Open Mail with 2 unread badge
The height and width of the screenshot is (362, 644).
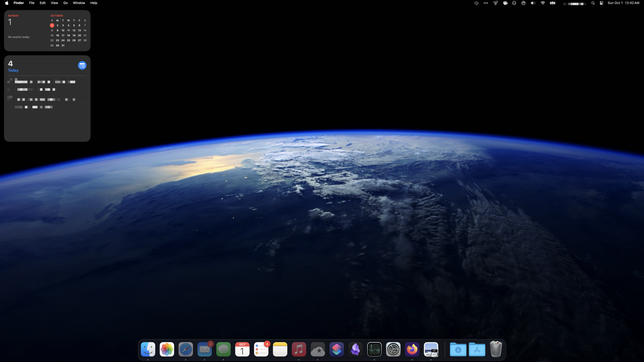click(205, 349)
